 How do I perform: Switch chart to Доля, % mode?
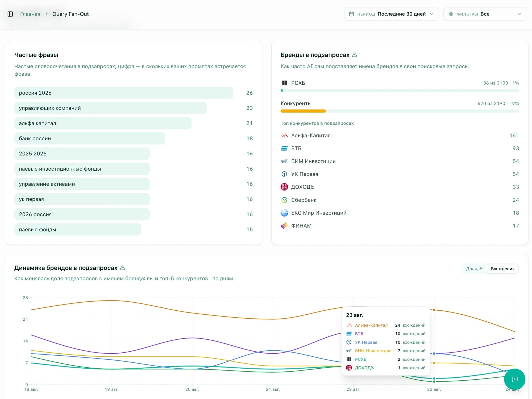pyautogui.click(x=475, y=269)
